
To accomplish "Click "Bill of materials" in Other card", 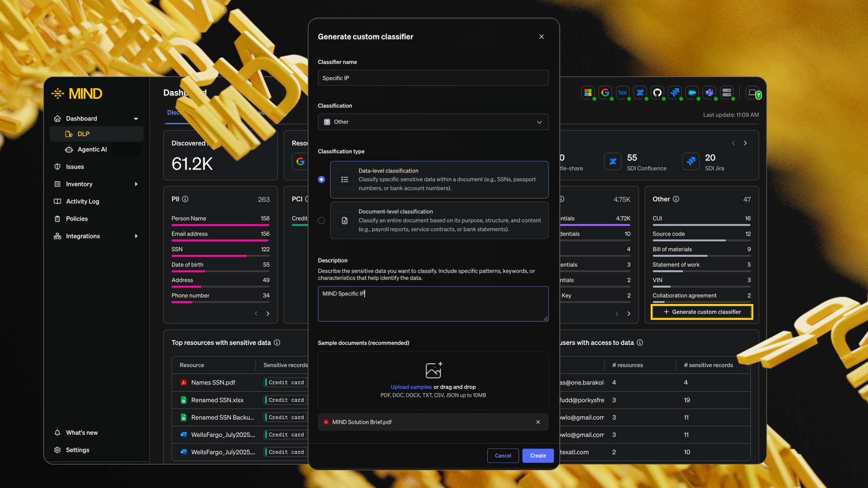I will 672,249.
